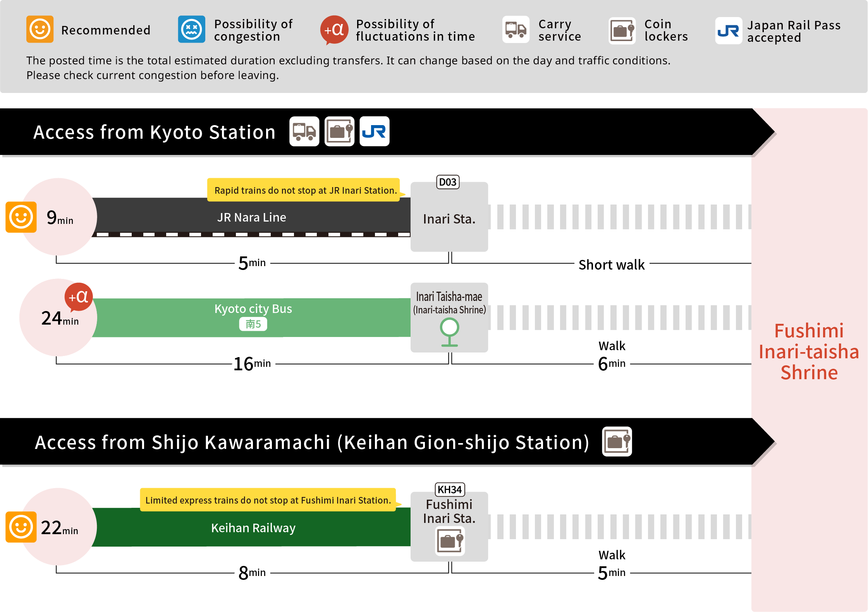Screen dimensions: 868x612
Task: Click JR logo in Kyoto Station header
Action: (x=375, y=131)
